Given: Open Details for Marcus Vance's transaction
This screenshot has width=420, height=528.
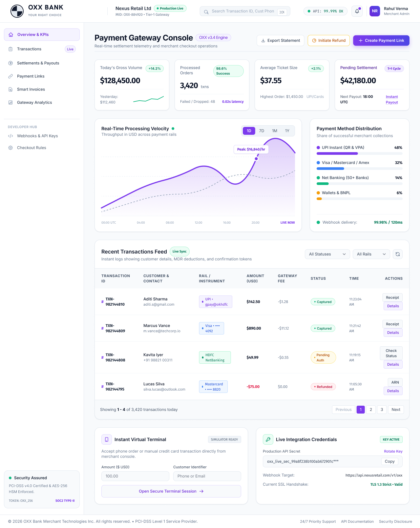Looking at the screenshot, I should coord(393,333).
